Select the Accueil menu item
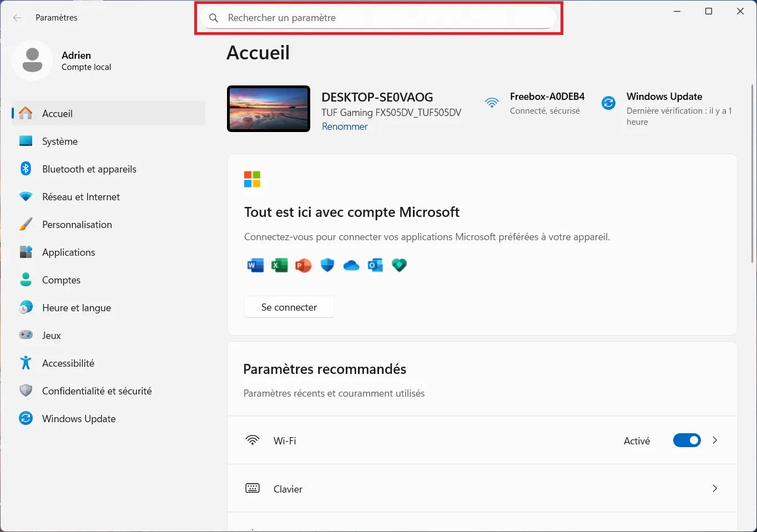The image size is (757, 532). 57,113
